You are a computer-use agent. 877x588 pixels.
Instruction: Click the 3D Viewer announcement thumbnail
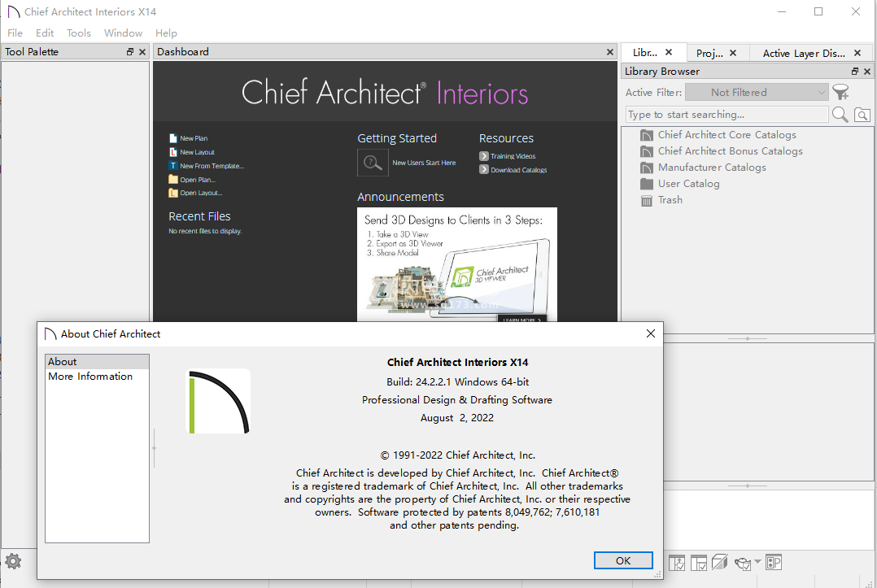(457, 264)
